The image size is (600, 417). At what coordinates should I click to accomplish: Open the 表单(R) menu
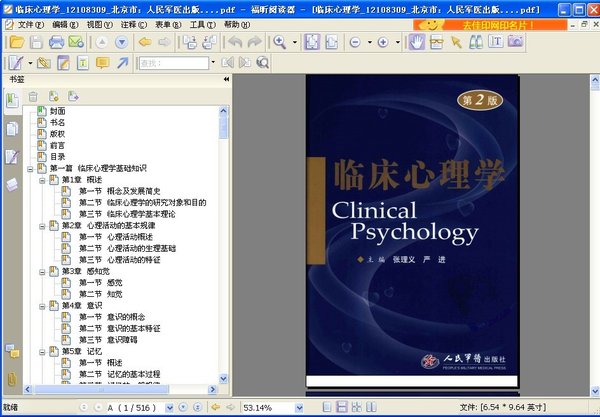[168, 25]
